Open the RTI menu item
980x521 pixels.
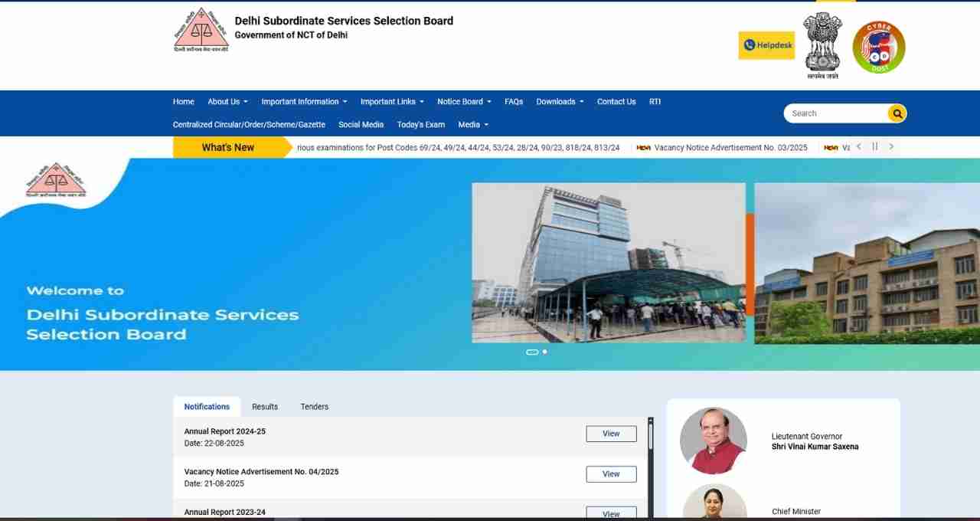pyautogui.click(x=655, y=101)
